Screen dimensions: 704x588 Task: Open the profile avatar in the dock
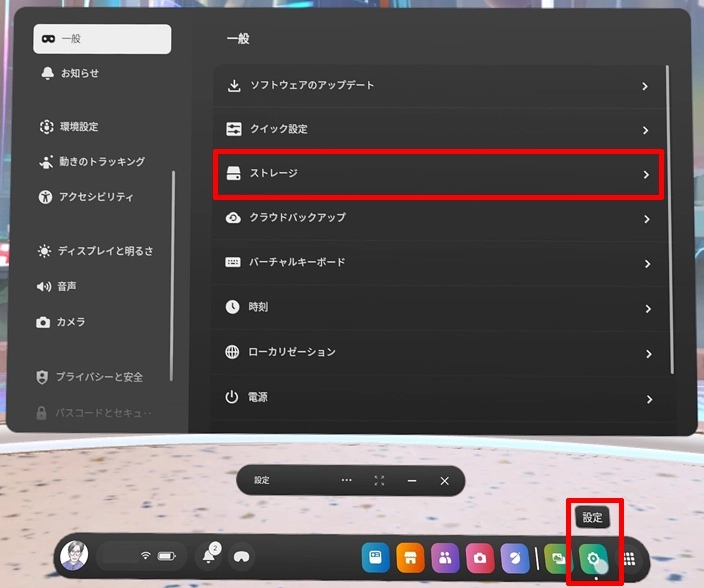pyautogui.click(x=74, y=555)
